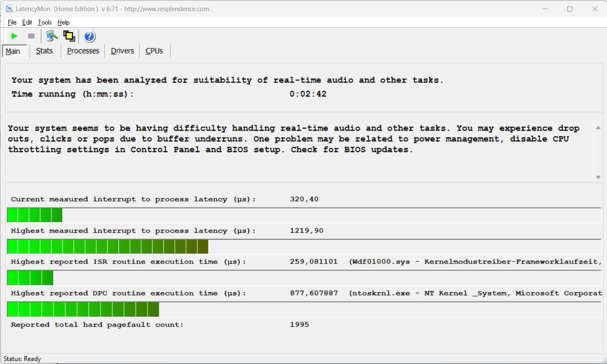Click the hard pagefault count value 1995
Viewport: 607px width, 364px height.
[x=299, y=325]
